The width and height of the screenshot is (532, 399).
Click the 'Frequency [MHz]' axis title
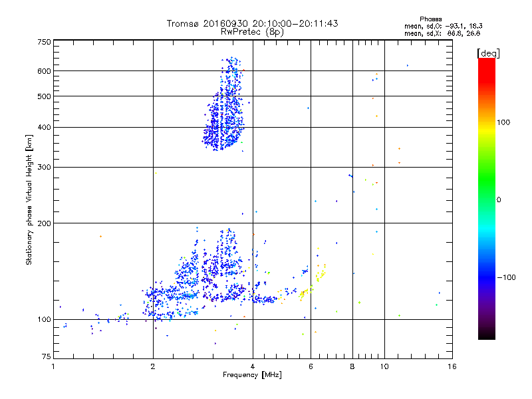[x=252, y=375]
